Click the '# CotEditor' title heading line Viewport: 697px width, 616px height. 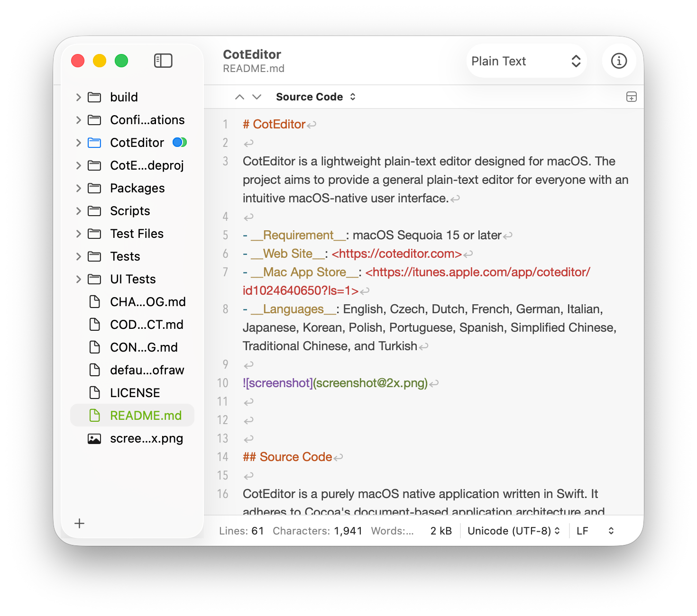274,124
